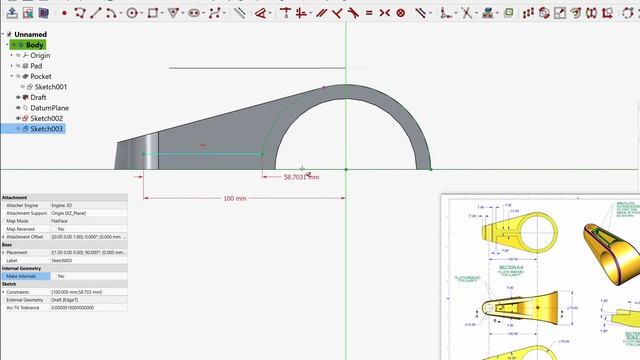Collapse the Body tree node
The width and height of the screenshot is (640, 360).
[7, 45]
